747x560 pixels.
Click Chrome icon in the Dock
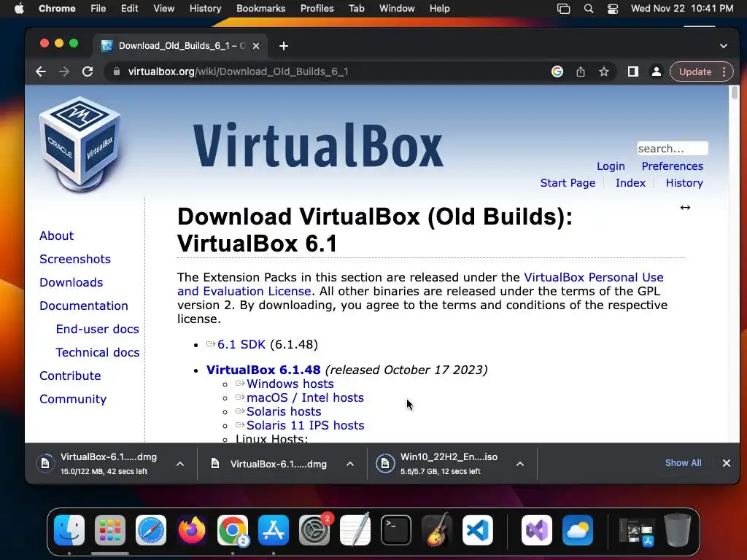click(x=233, y=530)
